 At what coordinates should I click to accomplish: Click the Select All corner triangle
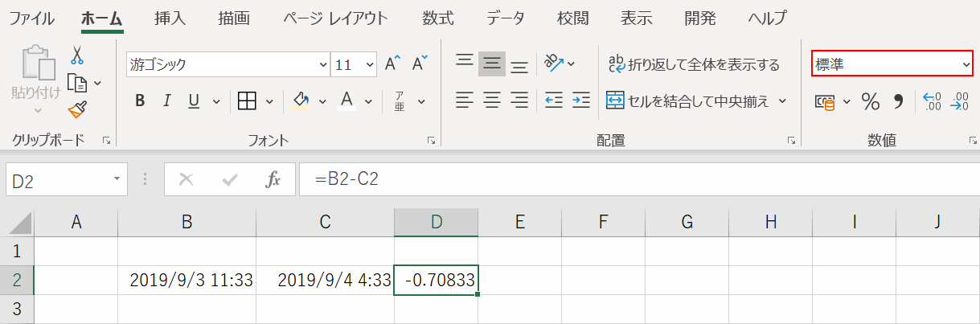(18, 223)
